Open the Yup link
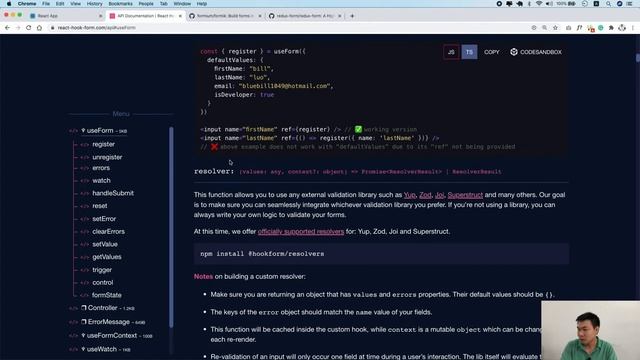This screenshot has height=360, width=640. click(409, 195)
